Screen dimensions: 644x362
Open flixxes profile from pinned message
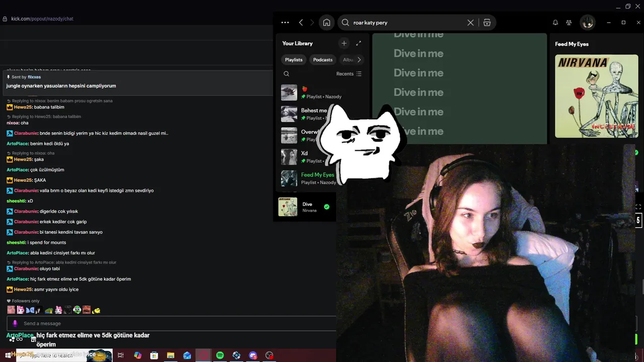click(34, 77)
